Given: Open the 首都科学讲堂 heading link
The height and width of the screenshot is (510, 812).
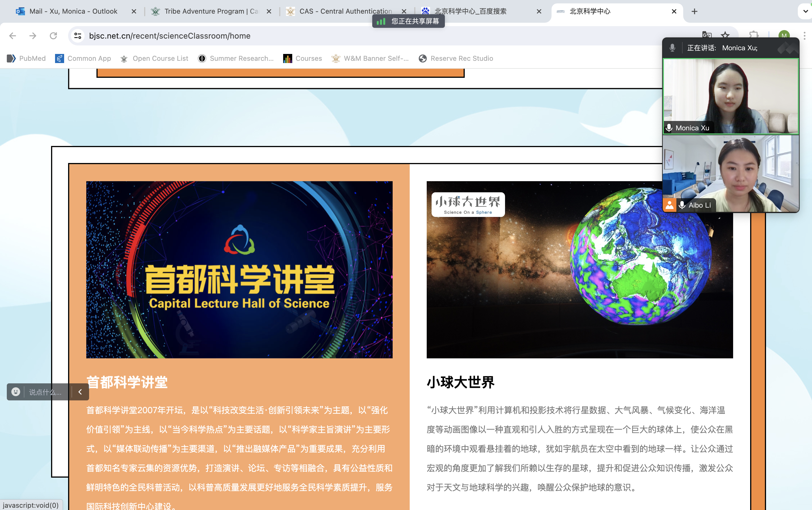Looking at the screenshot, I should click(127, 382).
